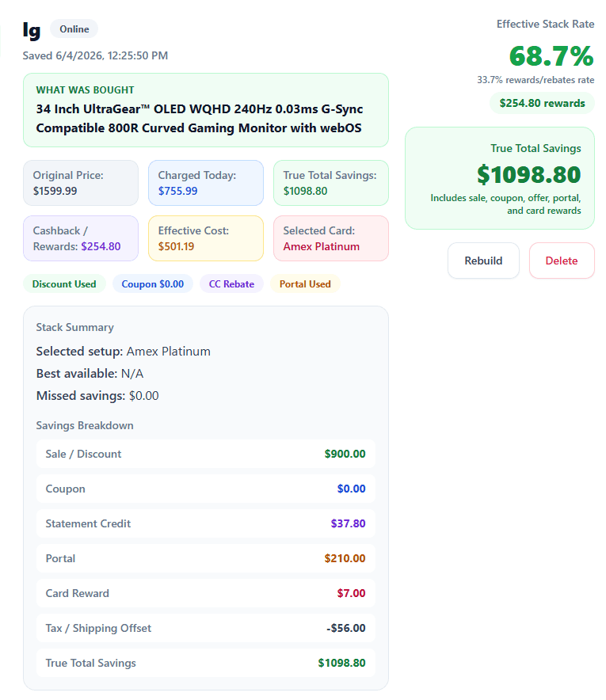The width and height of the screenshot is (606, 700).
Task: Click the CC Rebate tag
Action: (231, 284)
